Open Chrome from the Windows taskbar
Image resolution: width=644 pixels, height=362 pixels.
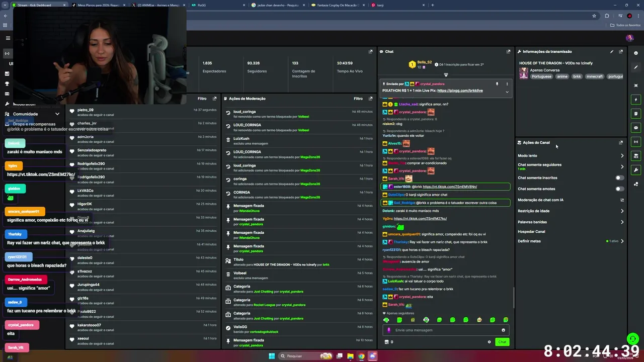pyautogui.click(x=361, y=356)
